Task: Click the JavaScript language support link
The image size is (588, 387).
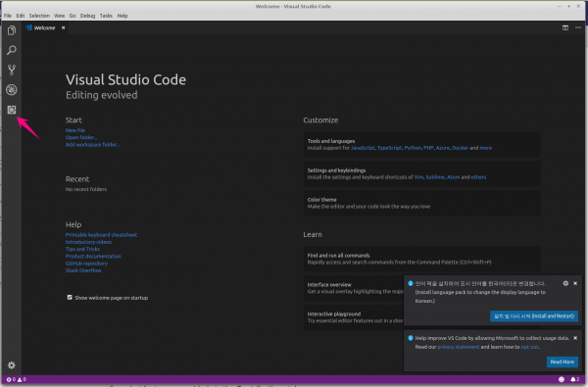Action: [x=363, y=148]
